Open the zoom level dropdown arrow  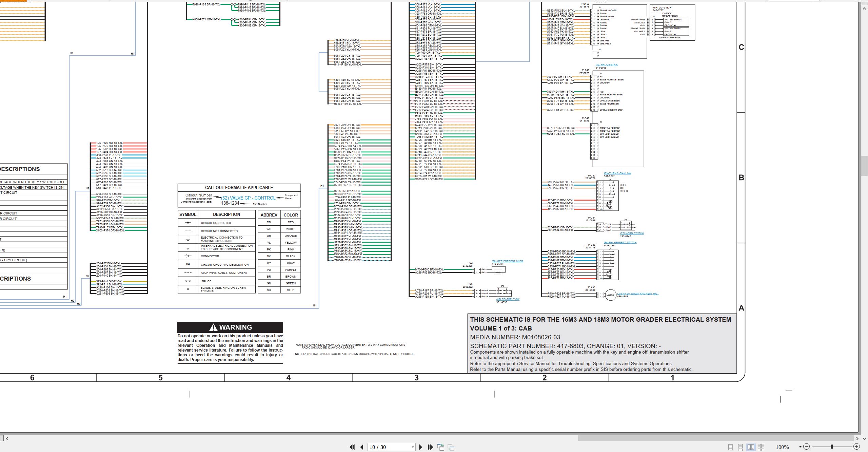[800, 447]
